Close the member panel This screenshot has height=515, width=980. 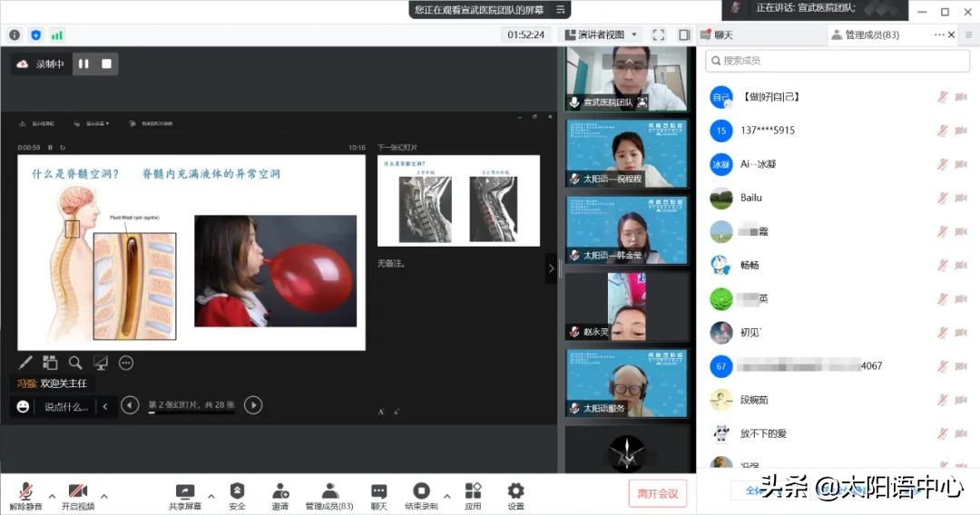[x=951, y=35]
